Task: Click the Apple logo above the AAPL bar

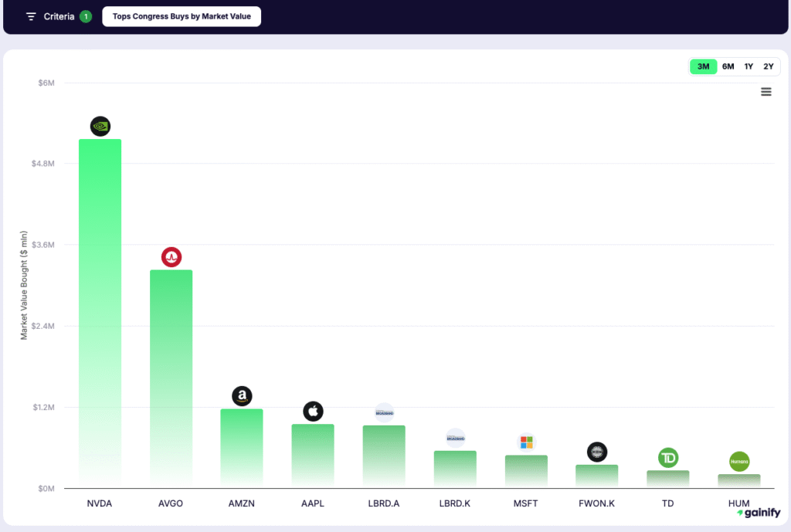Action: [x=314, y=412]
